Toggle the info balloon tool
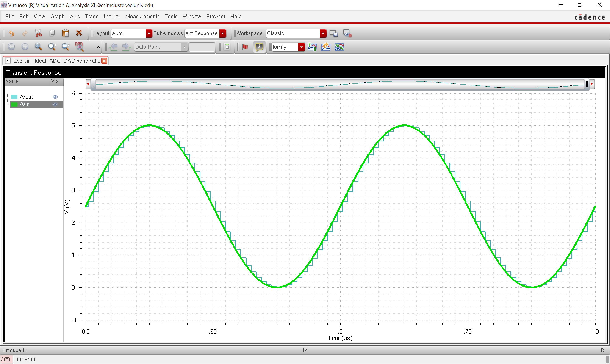The width and height of the screenshot is (610, 364). pyautogui.click(x=259, y=47)
